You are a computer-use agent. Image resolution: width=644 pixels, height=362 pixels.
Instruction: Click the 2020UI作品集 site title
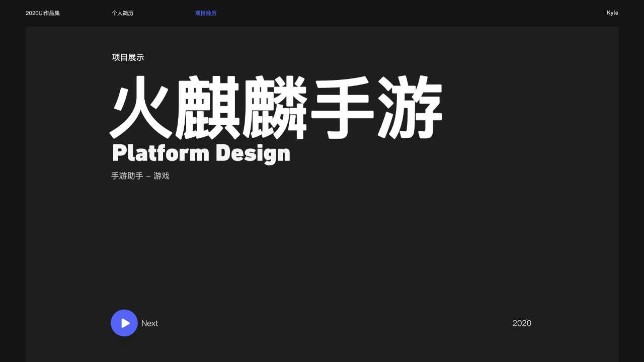click(43, 13)
